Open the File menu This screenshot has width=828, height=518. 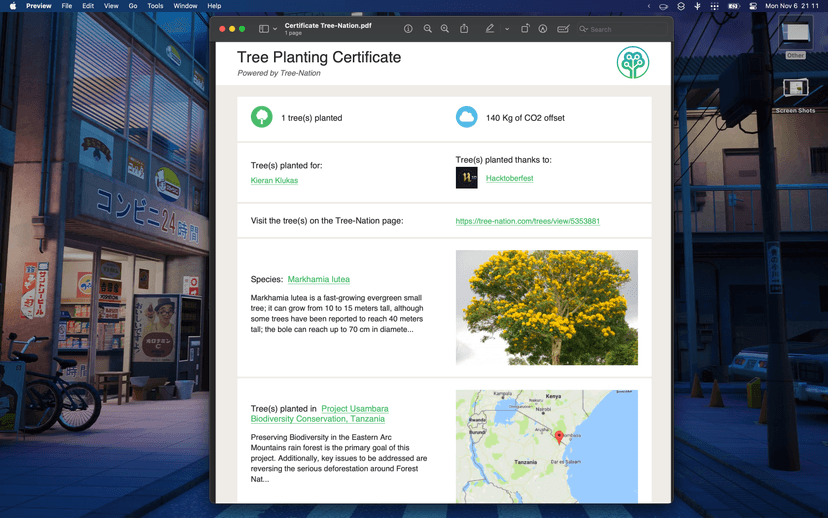pyautogui.click(x=67, y=6)
